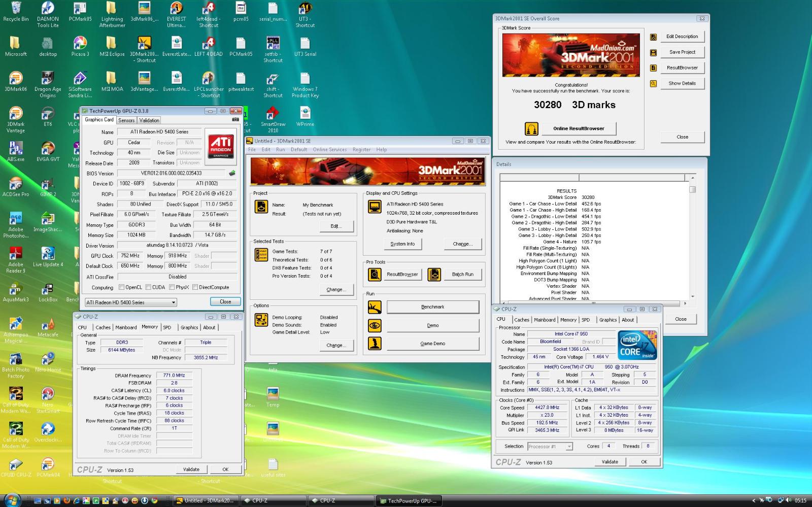Enable the PhysX checkbox in GPU-Z
The height and width of the screenshot is (507, 812).
[x=172, y=287]
